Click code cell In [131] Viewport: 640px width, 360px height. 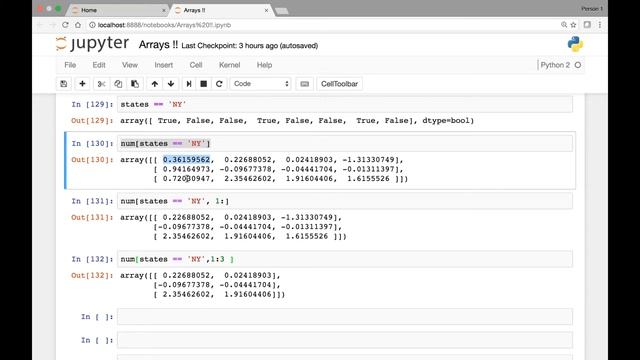345,201
